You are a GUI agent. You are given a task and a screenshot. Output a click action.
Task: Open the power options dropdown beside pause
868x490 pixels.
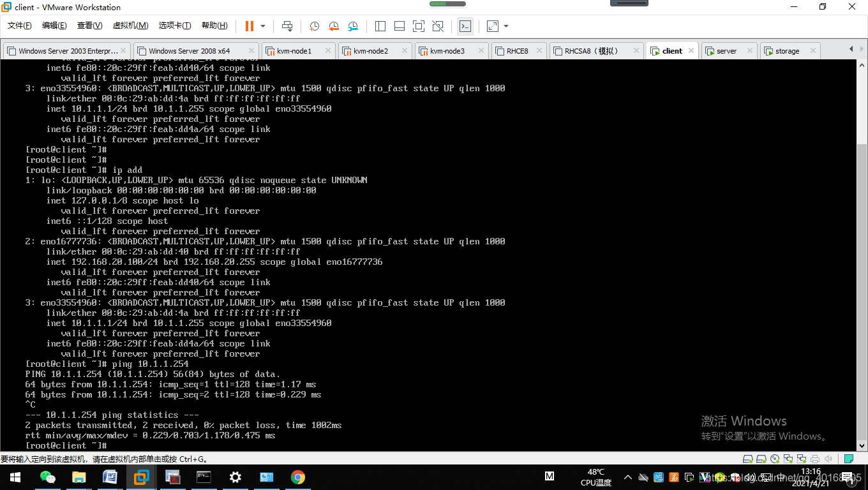click(x=263, y=26)
